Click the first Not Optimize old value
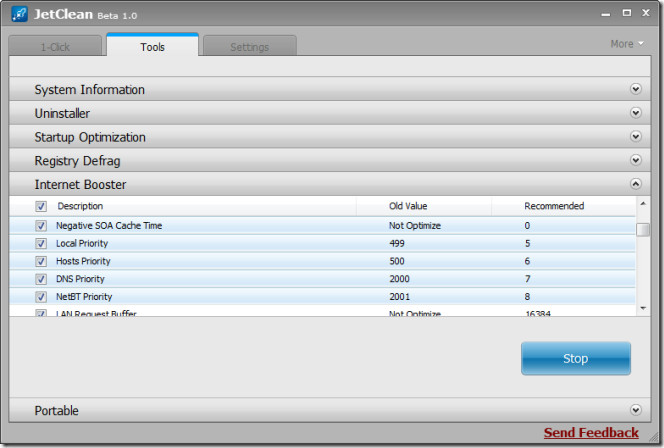 (x=415, y=226)
